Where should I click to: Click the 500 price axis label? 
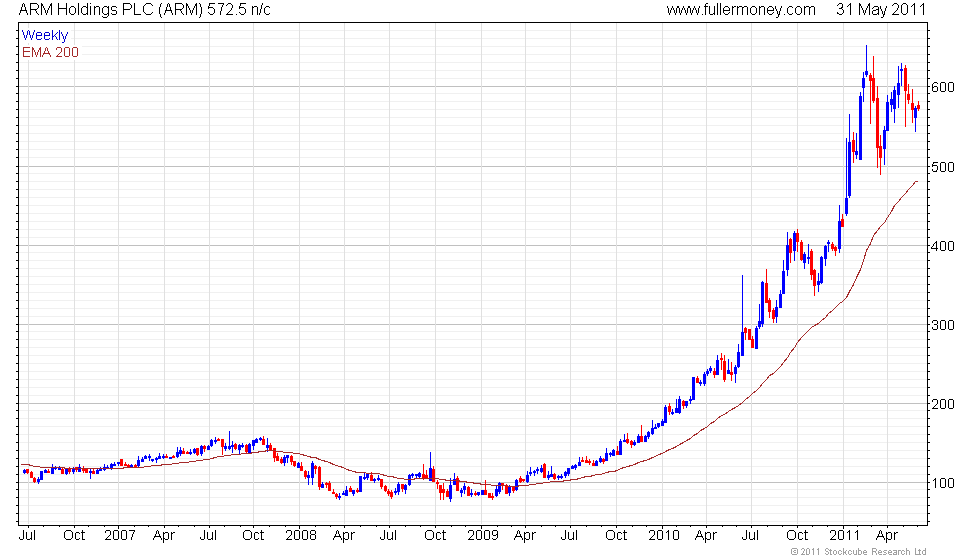(x=942, y=168)
